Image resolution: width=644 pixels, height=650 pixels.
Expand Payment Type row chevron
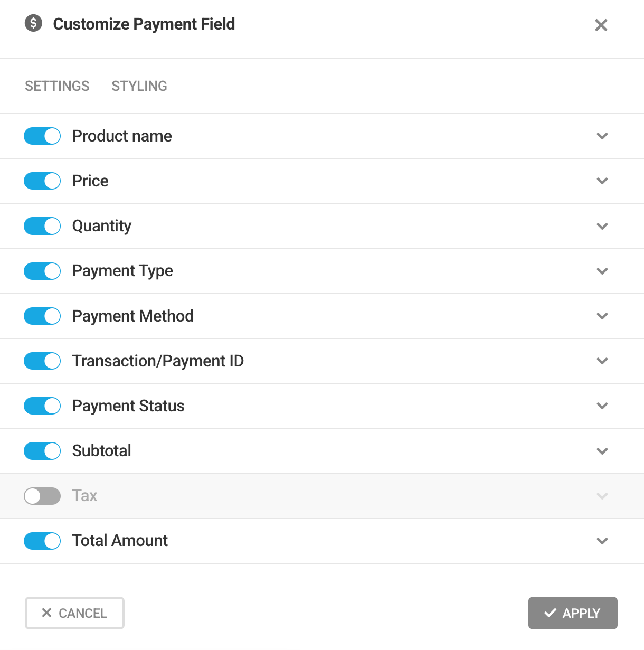[602, 271]
